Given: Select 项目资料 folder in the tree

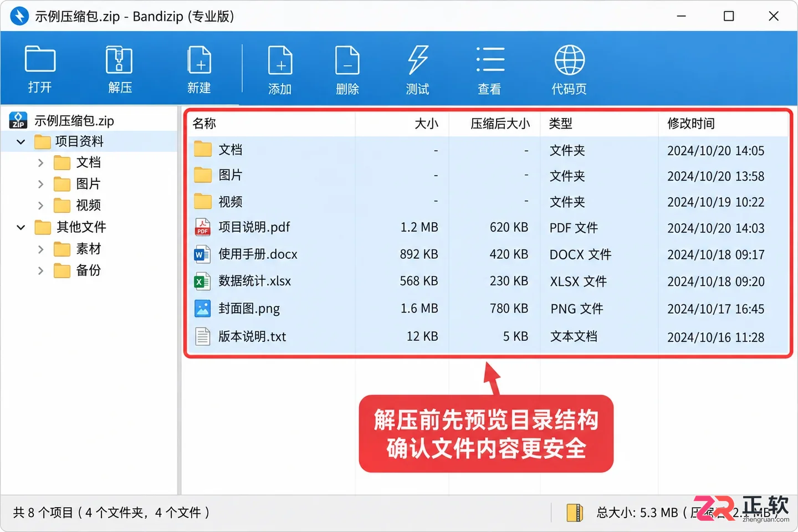Looking at the screenshot, I should click(79, 141).
